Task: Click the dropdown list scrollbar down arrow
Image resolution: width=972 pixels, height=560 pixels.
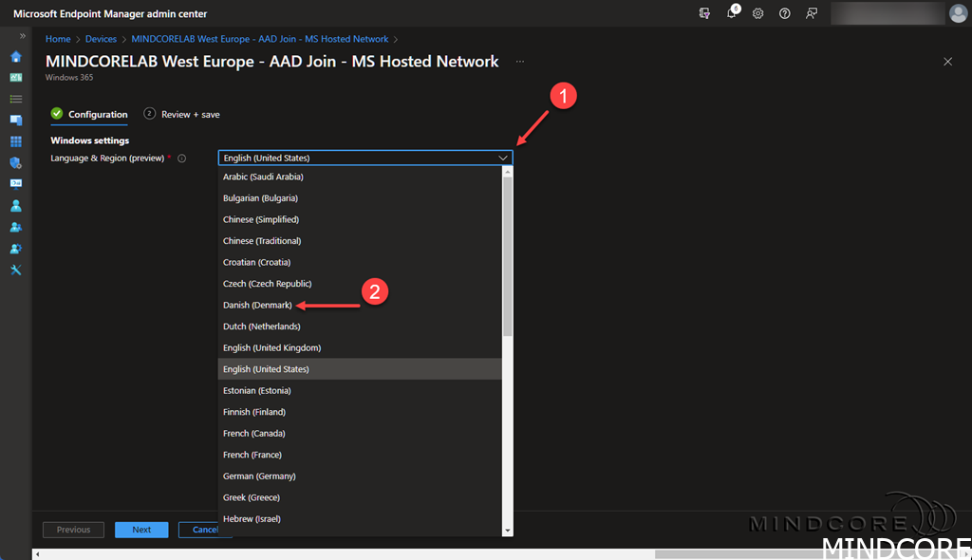Action: point(508,531)
